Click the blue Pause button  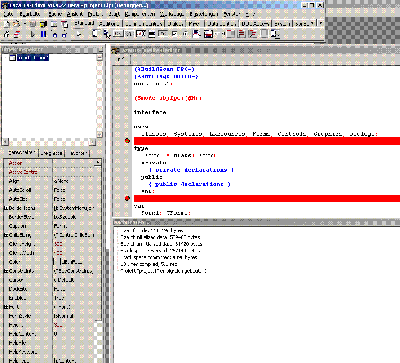(43, 34)
